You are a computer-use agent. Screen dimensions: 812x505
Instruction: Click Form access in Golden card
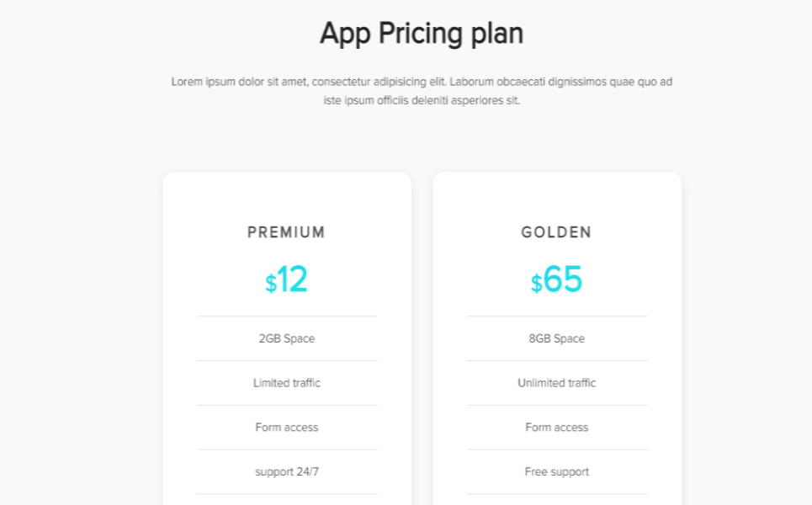556,428
